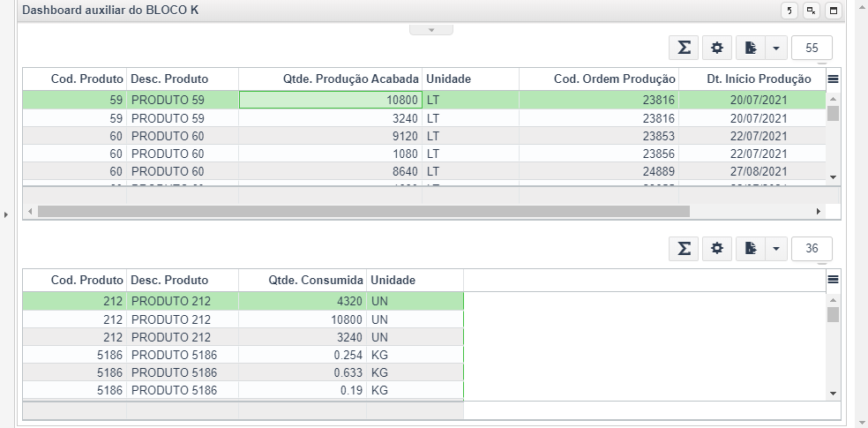Click upper grid horizontal scrollbar left arrow
Image resolution: width=868 pixels, height=428 pixels.
(x=31, y=212)
